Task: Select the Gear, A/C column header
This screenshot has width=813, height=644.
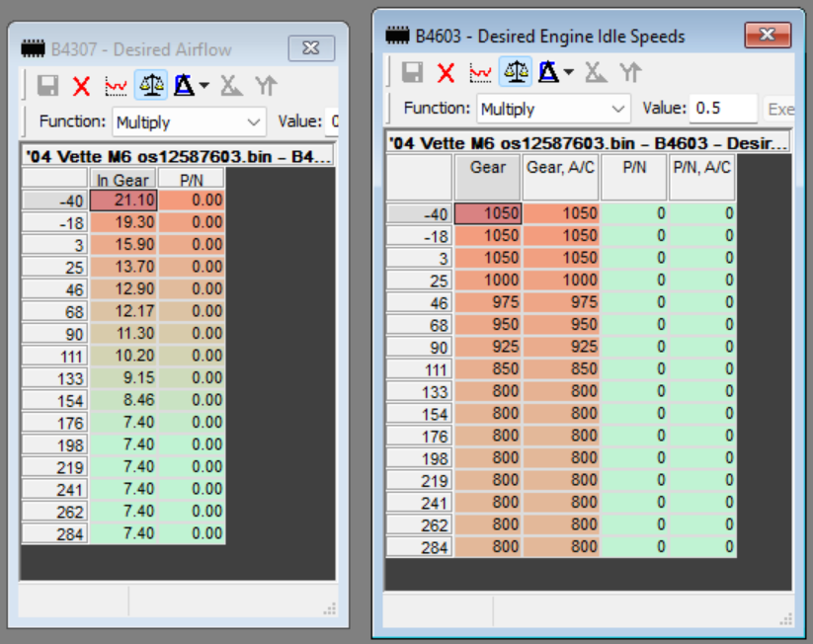Action: click(560, 168)
